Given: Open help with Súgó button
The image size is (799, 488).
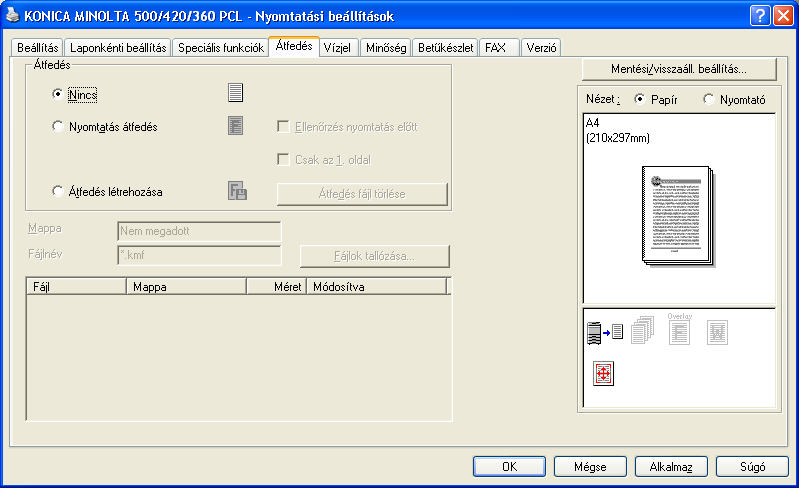Looking at the screenshot, I should pyautogui.click(x=752, y=467).
